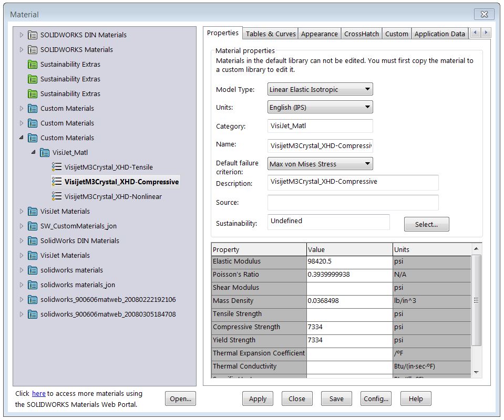Click the Config... button

coord(376,398)
